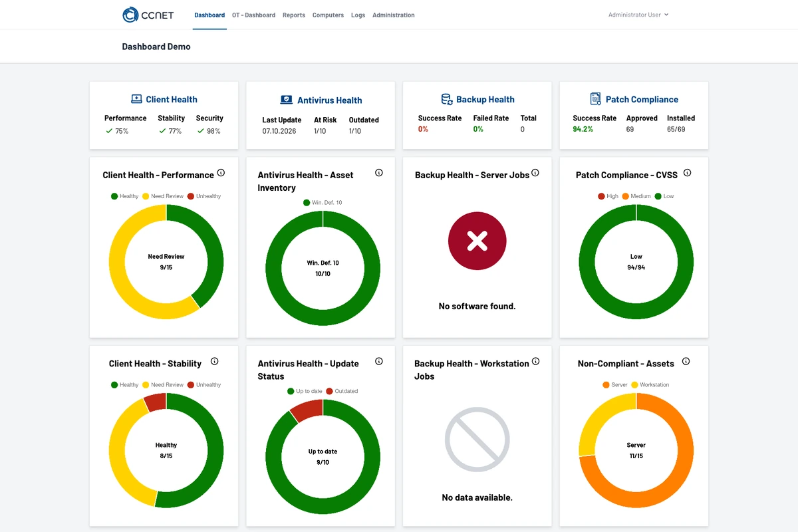Open the Antivirus Health link
Image resolution: width=798 pixels, height=532 pixels.
coord(330,100)
